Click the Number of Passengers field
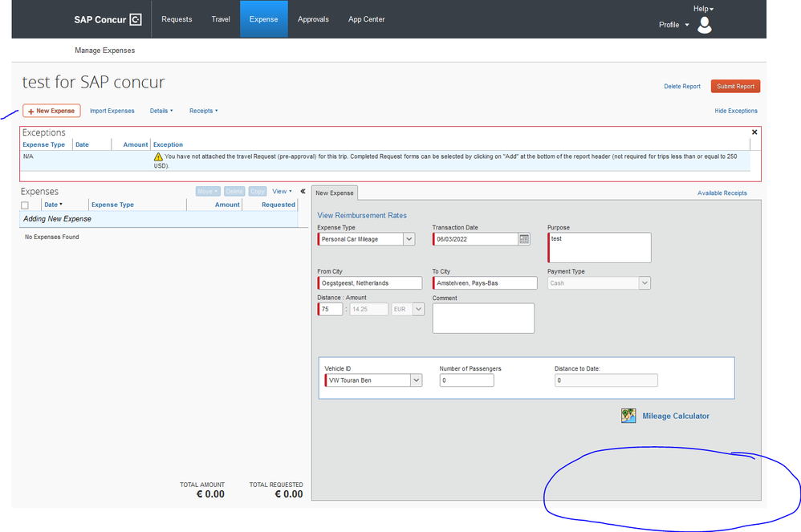 (466, 380)
